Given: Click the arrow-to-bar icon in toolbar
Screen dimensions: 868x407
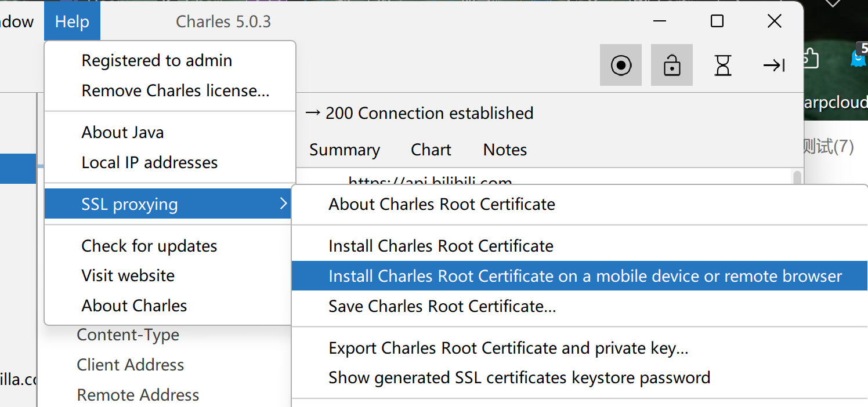Looking at the screenshot, I should (774, 65).
